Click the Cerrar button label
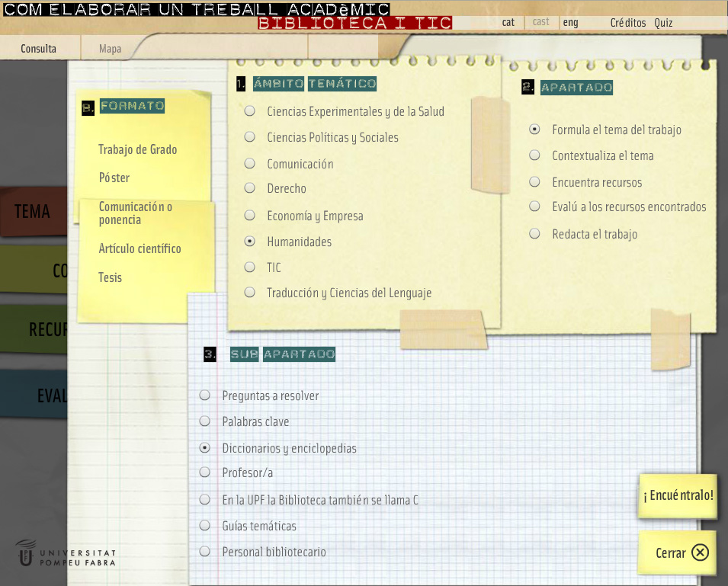This screenshot has height=586, width=728. coord(670,553)
